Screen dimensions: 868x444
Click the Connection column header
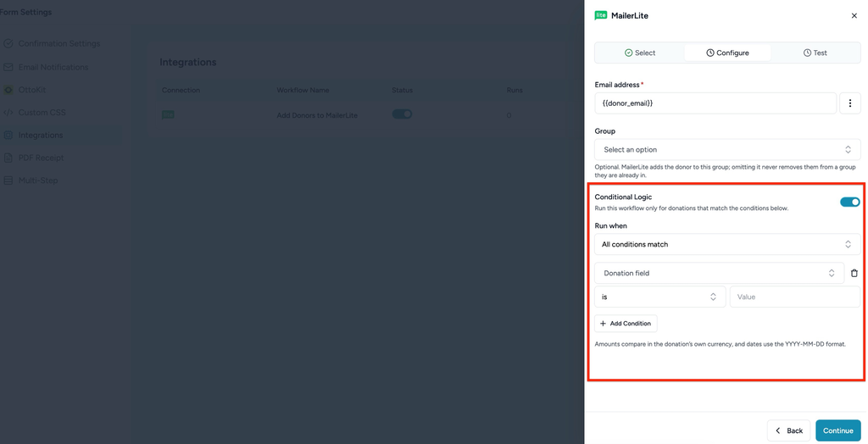[x=181, y=90]
